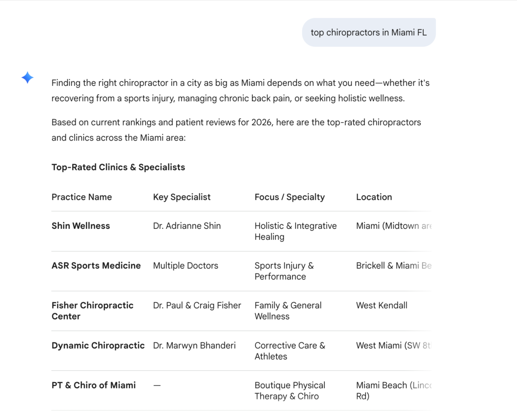Click the 'Top-Rated Clinics & Specialists' heading
The height and width of the screenshot is (420, 517).
point(118,167)
